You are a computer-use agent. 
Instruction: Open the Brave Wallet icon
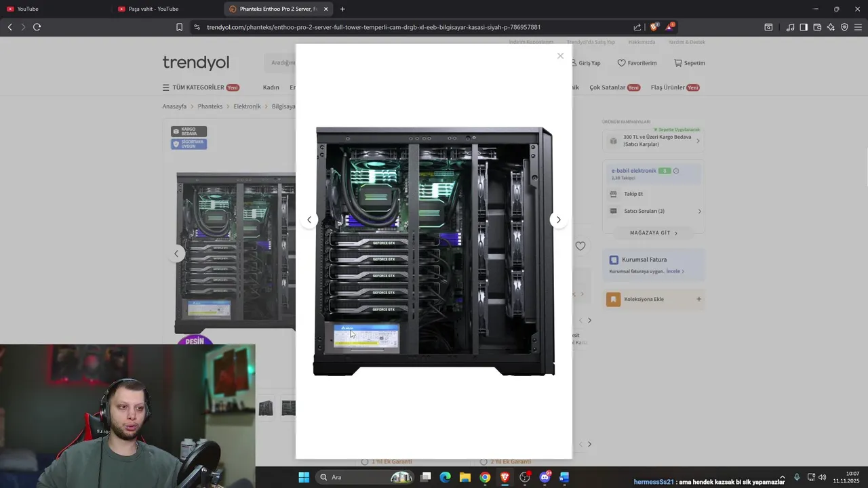(817, 27)
